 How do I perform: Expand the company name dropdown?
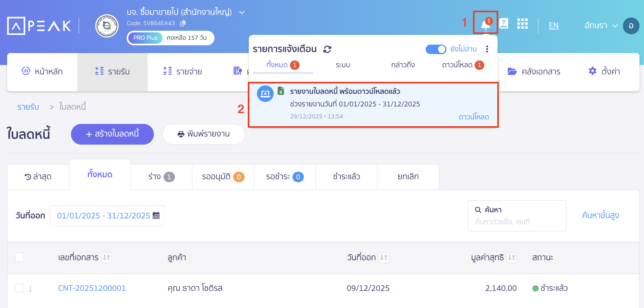point(242,12)
